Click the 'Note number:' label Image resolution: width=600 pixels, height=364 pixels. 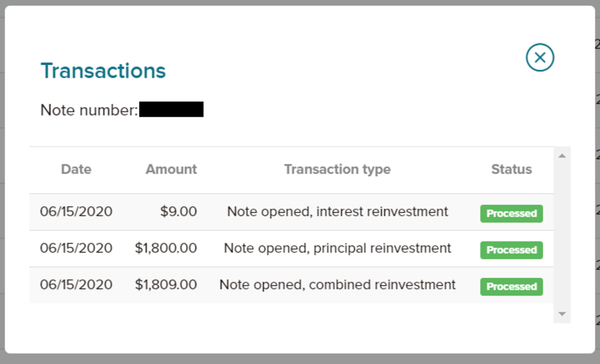click(x=89, y=110)
